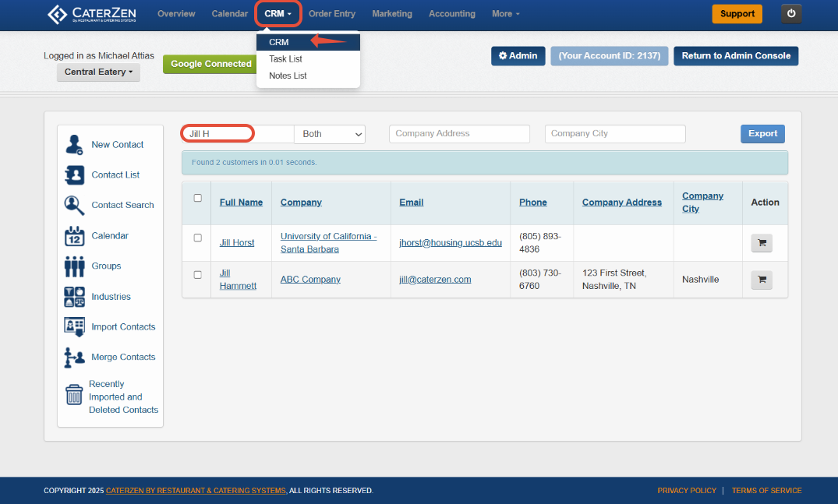The width and height of the screenshot is (838, 504).
Task: Go to Marketing in navigation
Action: [392, 14]
